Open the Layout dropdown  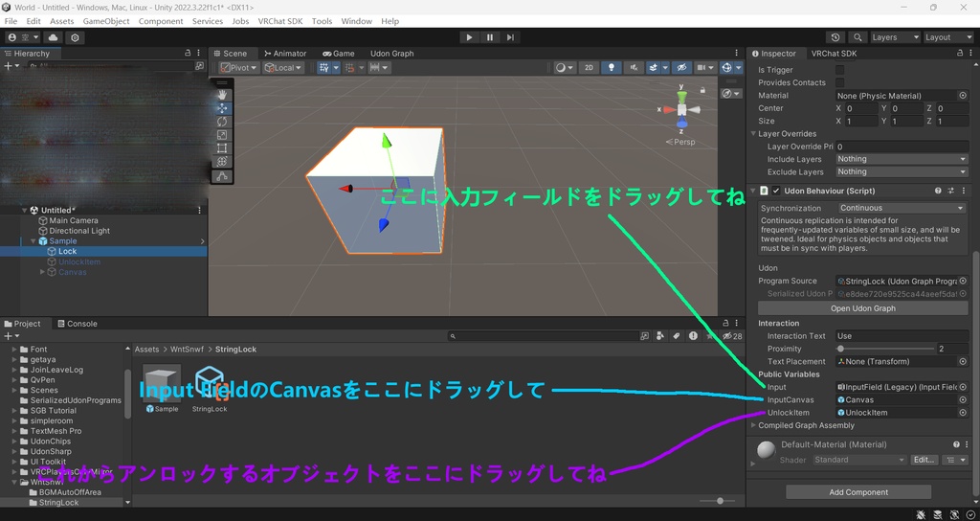tap(948, 37)
